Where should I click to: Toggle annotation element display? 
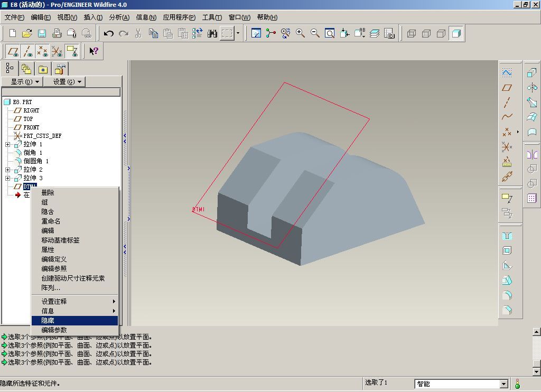point(72,51)
